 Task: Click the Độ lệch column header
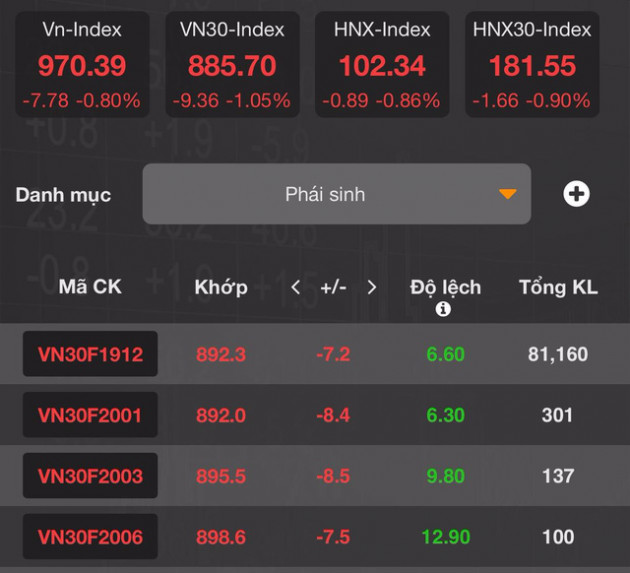446,288
